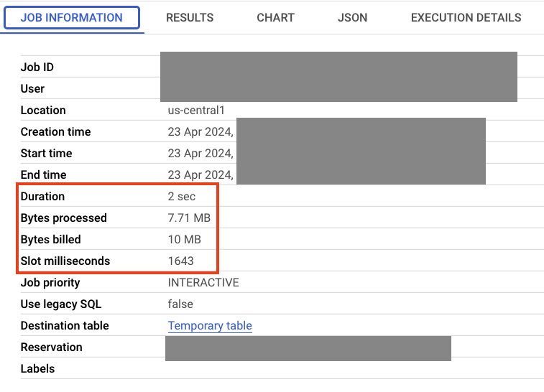Screen dimensions: 544x392
Task: Select the Creation time label
Action: 55,132
